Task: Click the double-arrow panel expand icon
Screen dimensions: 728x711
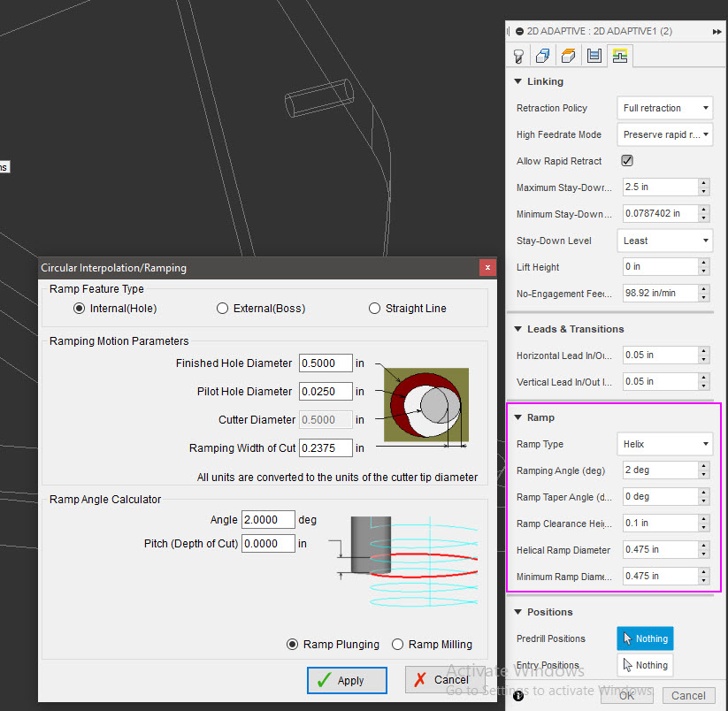Action: [x=717, y=31]
